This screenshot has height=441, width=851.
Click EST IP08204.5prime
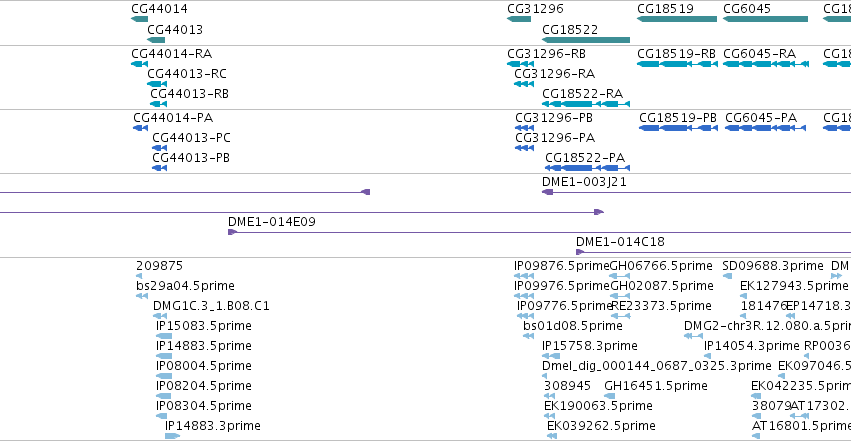(x=163, y=396)
